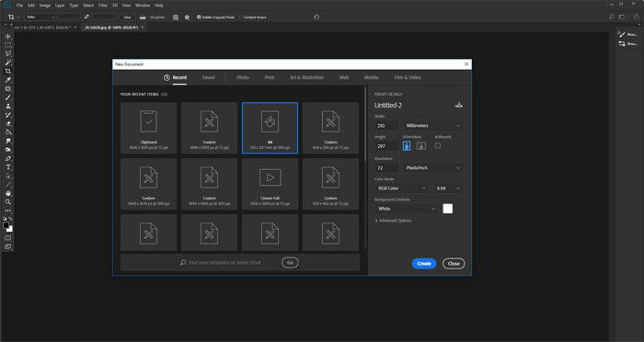Viewport: 644px width, 342px height.
Task: Select the Lasso tool
Action: click(x=7, y=54)
